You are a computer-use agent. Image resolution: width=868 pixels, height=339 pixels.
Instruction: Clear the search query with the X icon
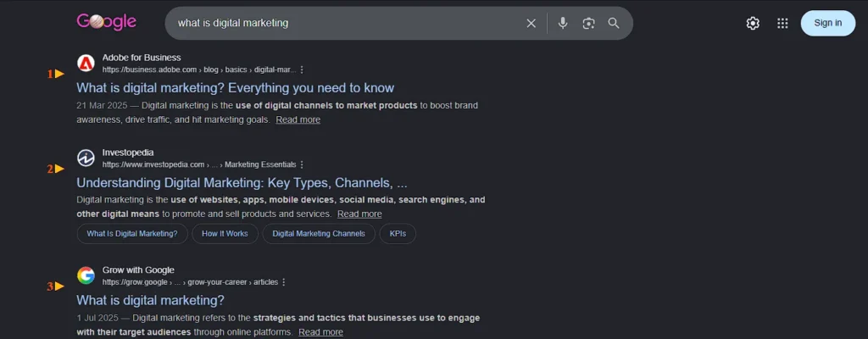click(x=531, y=23)
